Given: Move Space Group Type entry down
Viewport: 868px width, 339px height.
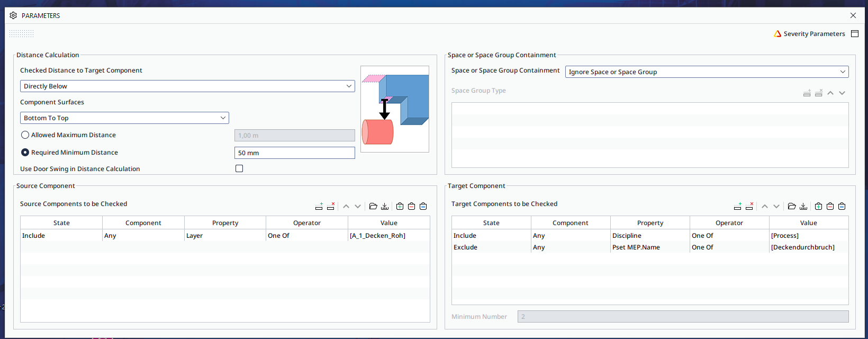Looking at the screenshot, I should point(842,93).
